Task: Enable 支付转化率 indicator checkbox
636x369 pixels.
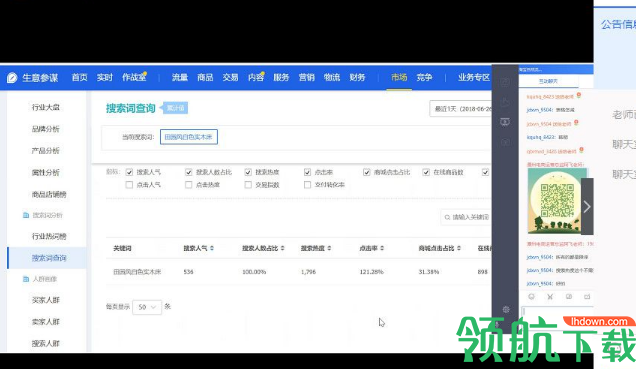Action: point(307,185)
